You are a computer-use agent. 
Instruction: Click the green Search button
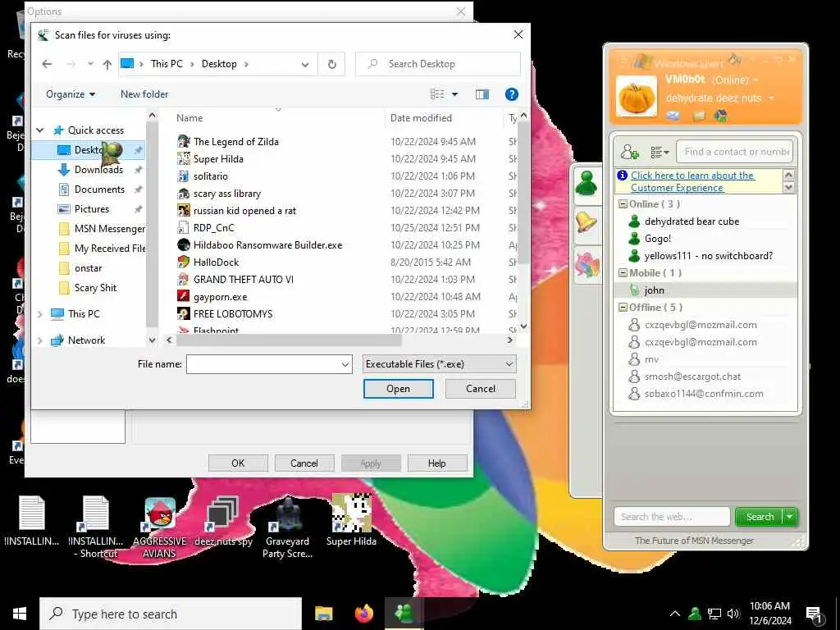coord(760,517)
